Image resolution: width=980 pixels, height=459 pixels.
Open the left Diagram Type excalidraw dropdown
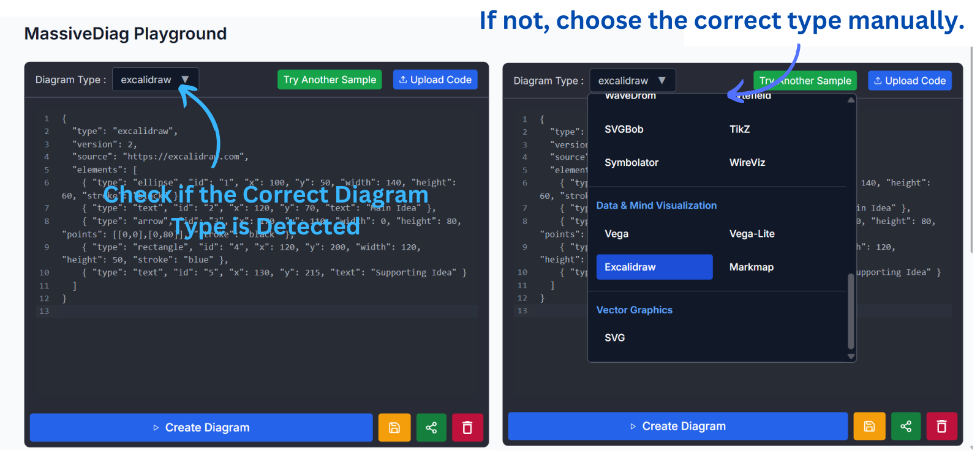[x=156, y=80]
